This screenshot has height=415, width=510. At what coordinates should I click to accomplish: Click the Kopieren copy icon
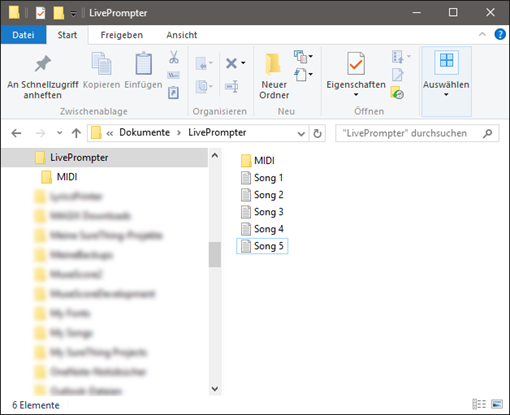101,63
